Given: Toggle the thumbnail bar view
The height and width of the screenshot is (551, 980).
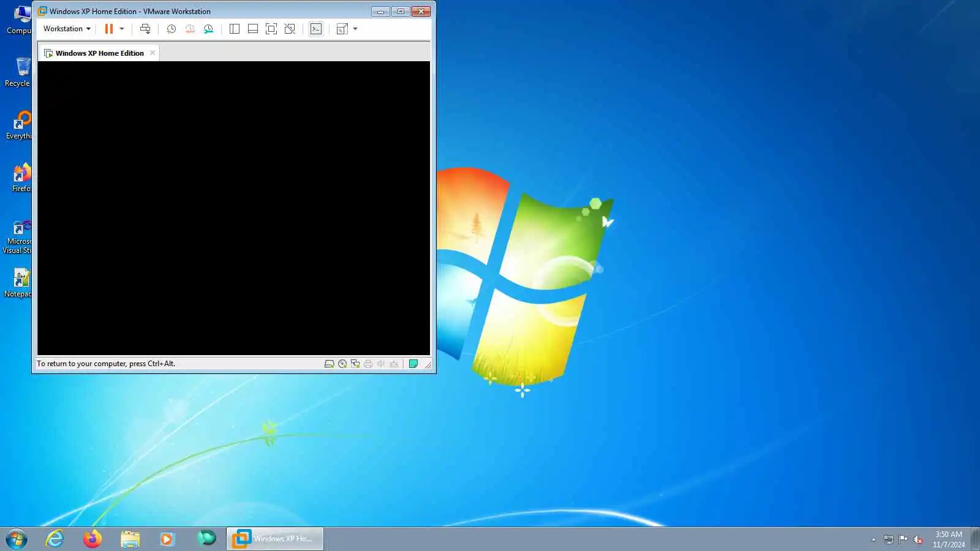Looking at the screenshot, I should [252, 29].
